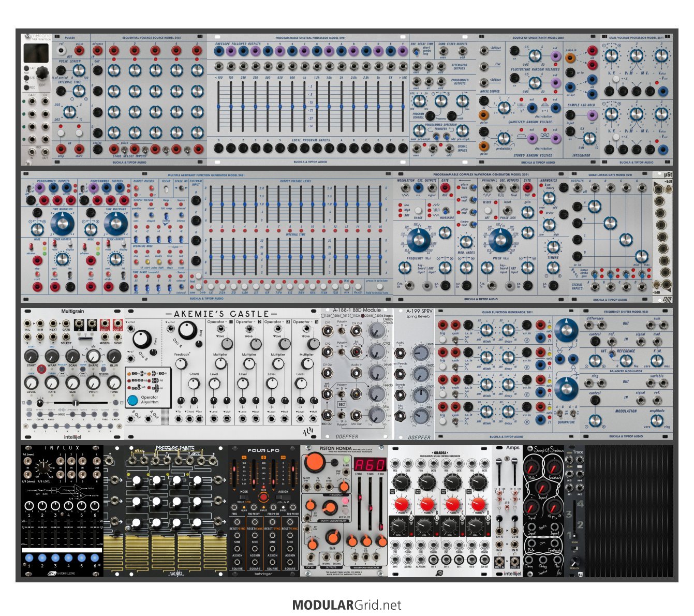Click Akemie's Castle Osc A Freq knob
Viewport: 694px width, 616px height.
tap(187, 329)
